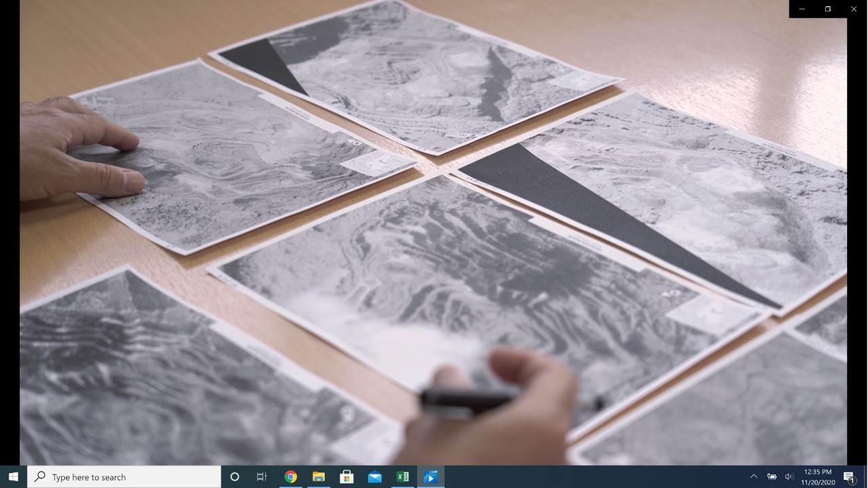
Task: Expand the hidden system tray icons
Action: (x=753, y=477)
